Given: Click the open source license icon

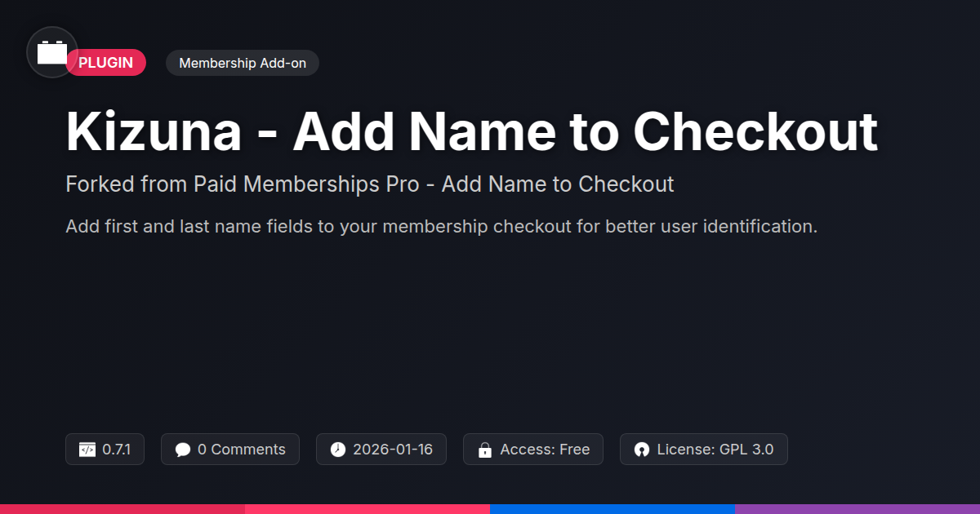Looking at the screenshot, I should tap(642, 450).
